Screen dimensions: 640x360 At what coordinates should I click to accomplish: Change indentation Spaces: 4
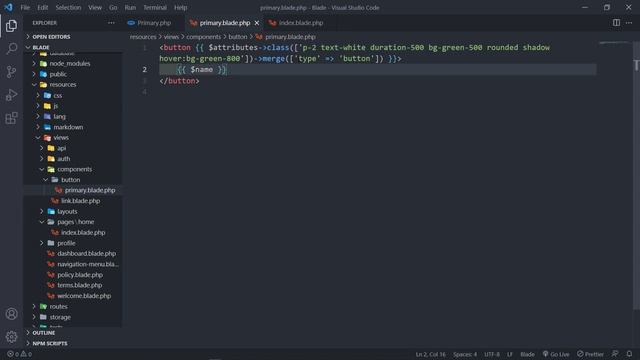(464, 354)
